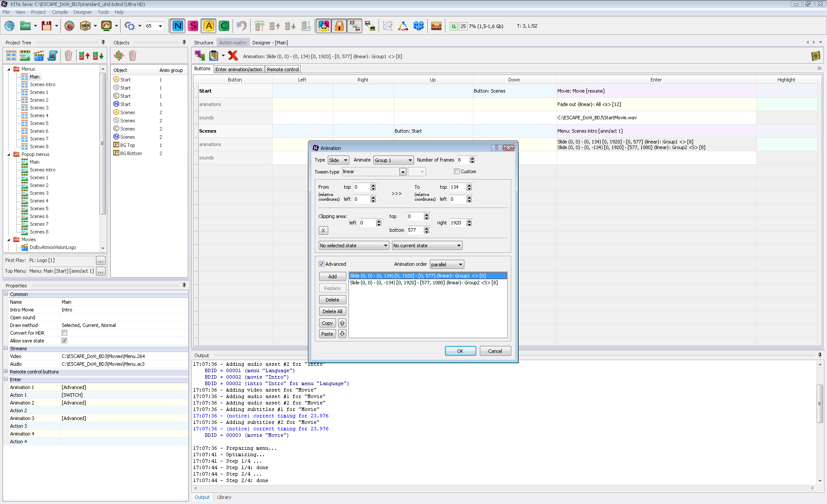This screenshot has width=827, height=504.
Task: Click the trash can icon in Objects panel
Action: point(133,56)
